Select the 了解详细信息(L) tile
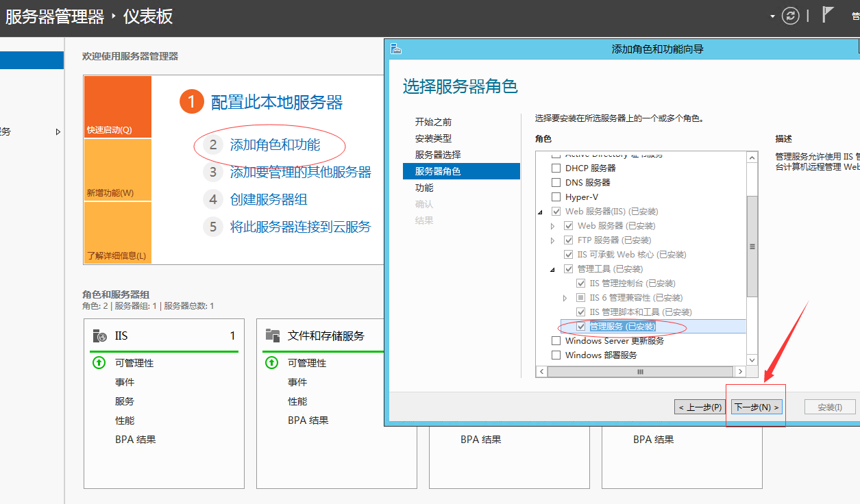The height and width of the screenshot is (504, 860). pyautogui.click(x=118, y=233)
